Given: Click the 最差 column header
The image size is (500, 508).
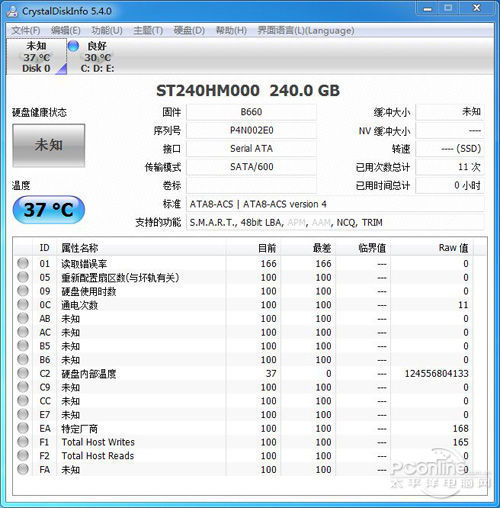Looking at the screenshot, I should [x=308, y=248].
